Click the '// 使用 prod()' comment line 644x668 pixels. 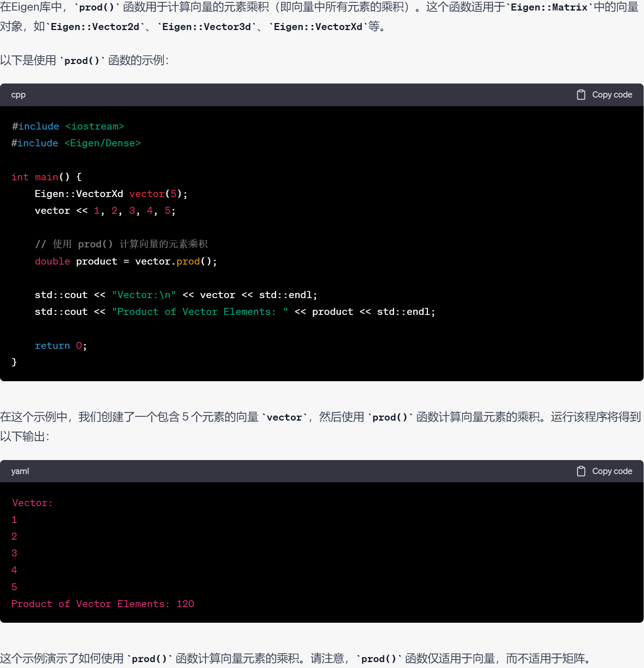coord(121,244)
